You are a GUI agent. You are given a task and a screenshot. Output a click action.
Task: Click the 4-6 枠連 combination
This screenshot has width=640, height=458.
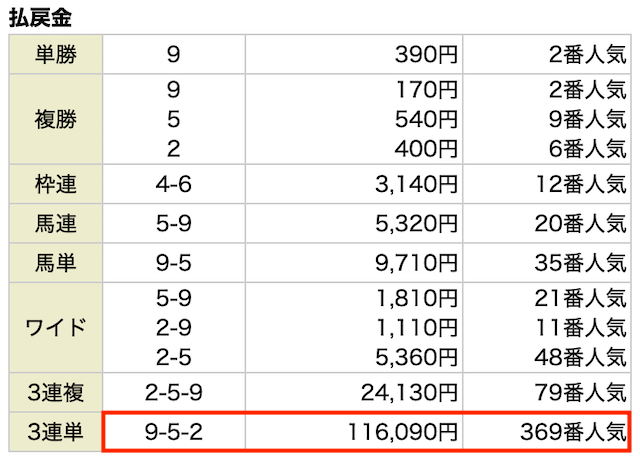[x=173, y=184]
